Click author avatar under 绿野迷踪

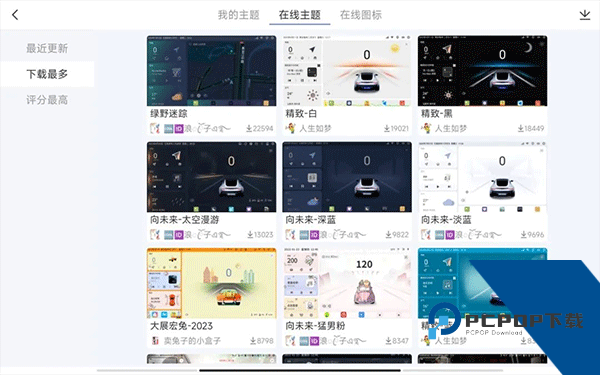coord(155,129)
